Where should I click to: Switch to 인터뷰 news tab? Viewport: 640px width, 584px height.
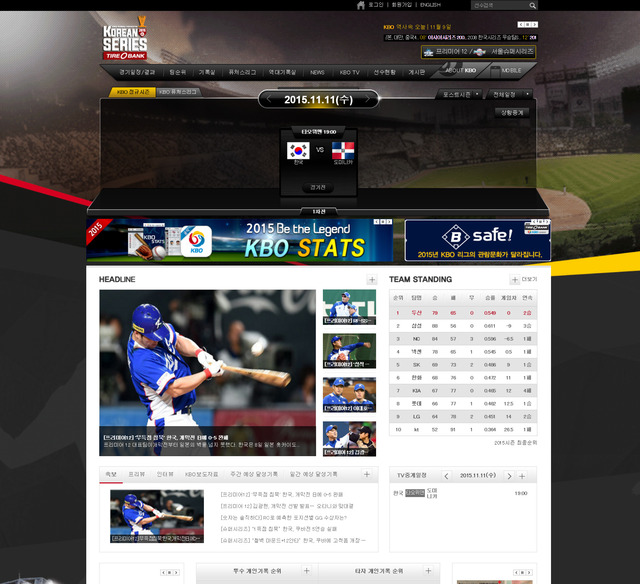(165, 474)
